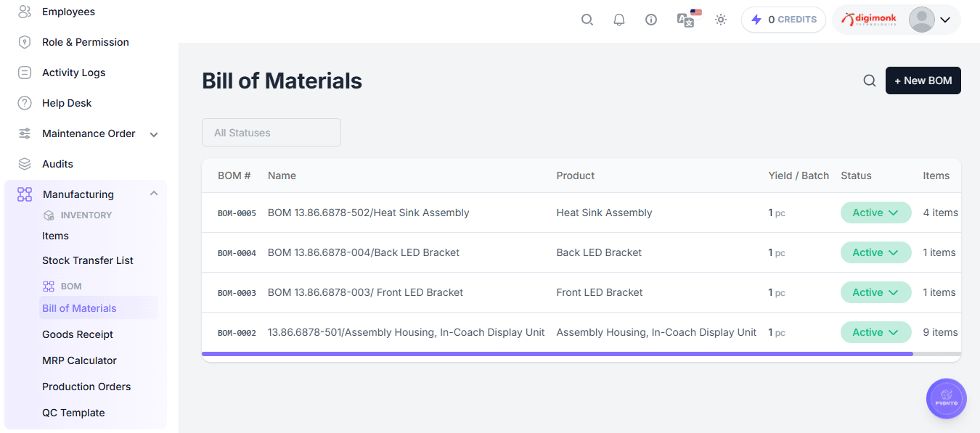
Task: Click the table horizontal scrollbar
Action: [x=557, y=354]
